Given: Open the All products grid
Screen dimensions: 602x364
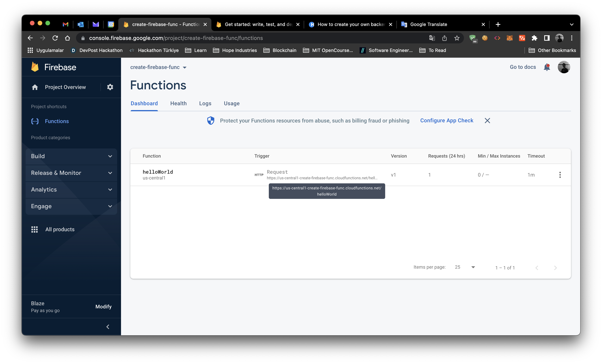Looking at the screenshot, I should pos(60,229).
